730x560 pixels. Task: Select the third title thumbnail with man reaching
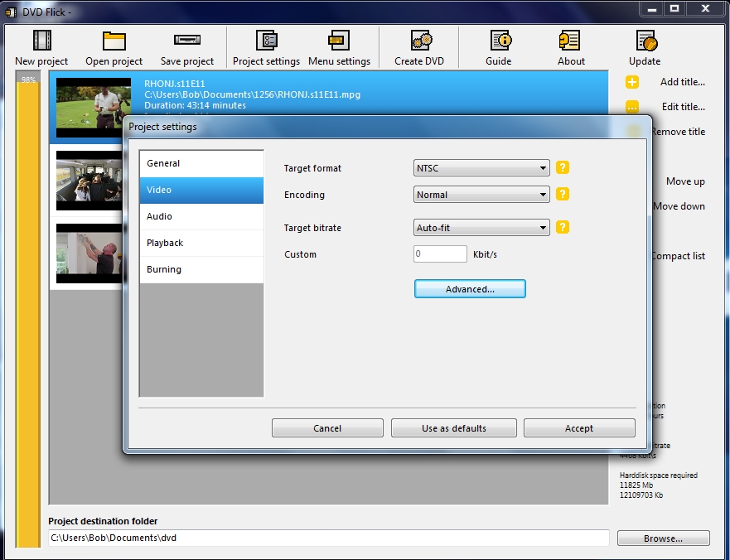point(89,253)
